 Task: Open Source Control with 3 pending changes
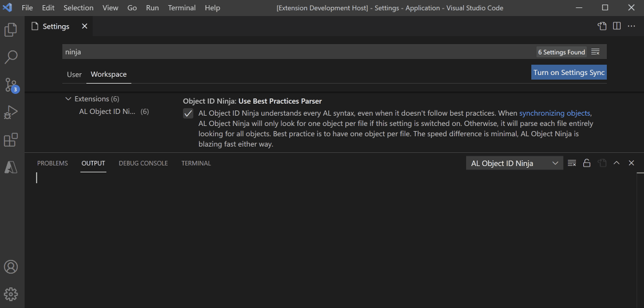tap(11, 85)
